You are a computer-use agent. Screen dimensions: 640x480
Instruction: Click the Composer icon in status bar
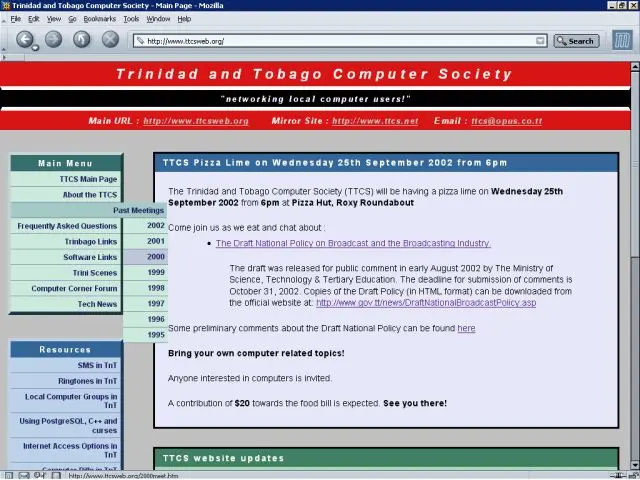(x=40, y=476)
